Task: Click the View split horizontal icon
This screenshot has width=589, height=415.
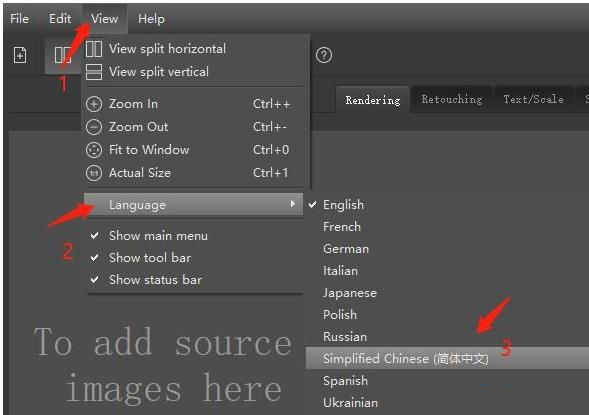Action: click(x=94, y=49)
